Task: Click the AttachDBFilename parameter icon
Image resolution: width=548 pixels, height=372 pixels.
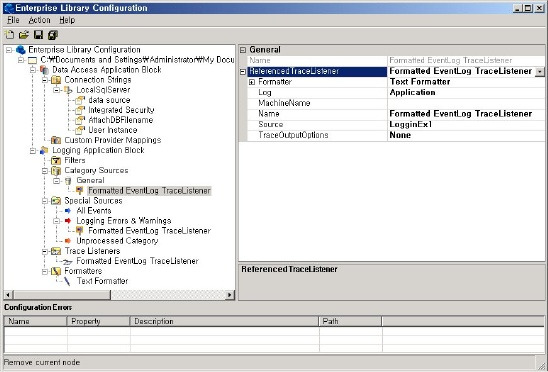Action: (x=80, y=120)
